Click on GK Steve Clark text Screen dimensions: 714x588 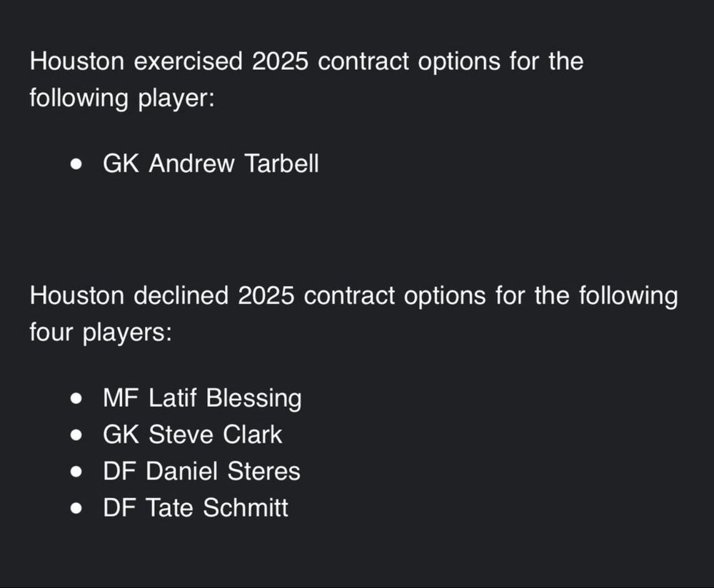coord(192,434)
